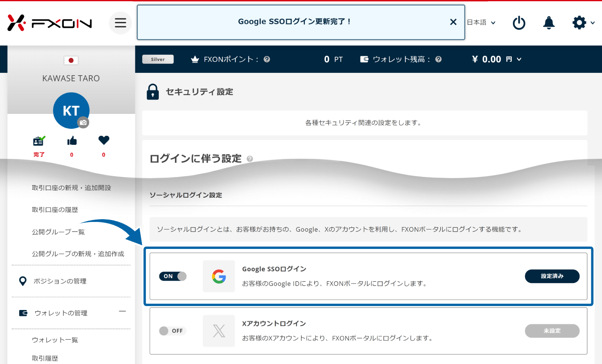Click the KT profile avatar
This screenshot has height=364, width=602.
click(71, 110)
